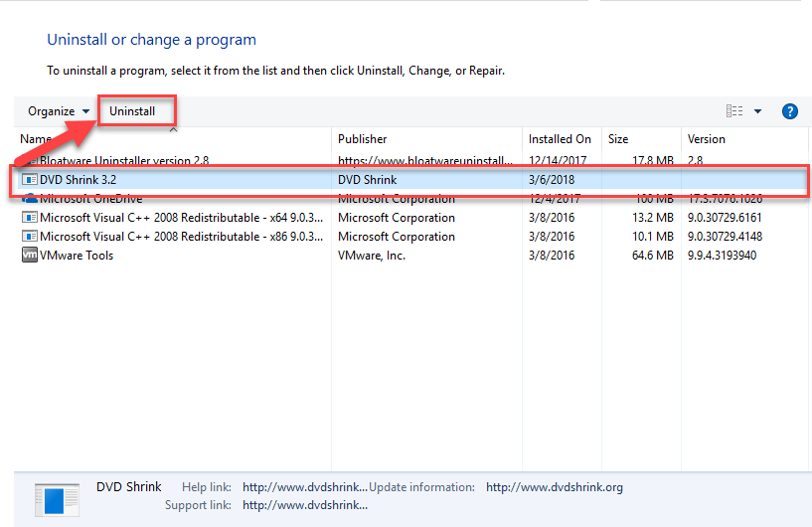Open Update information link dvdshrink.org

(555, 487)
